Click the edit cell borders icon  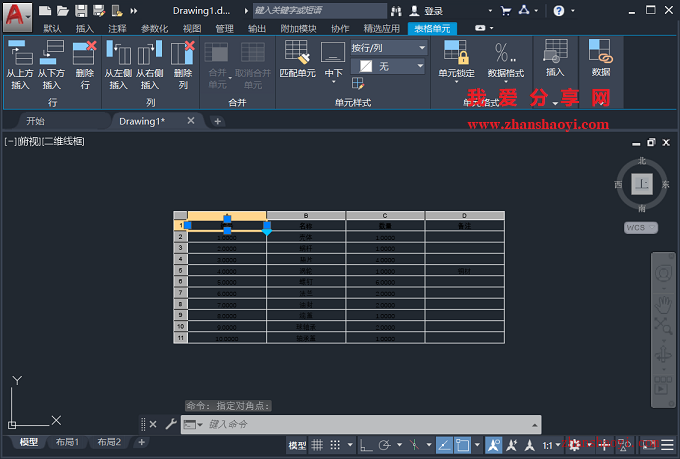pos(358,83)
